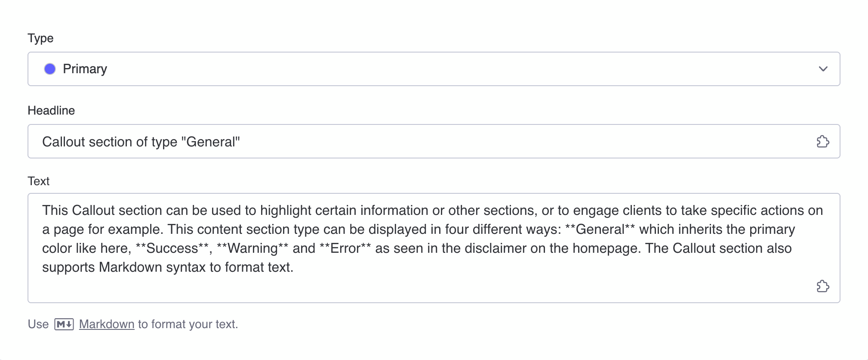Click the word "**General**" in the Text area

click(600, 230)
